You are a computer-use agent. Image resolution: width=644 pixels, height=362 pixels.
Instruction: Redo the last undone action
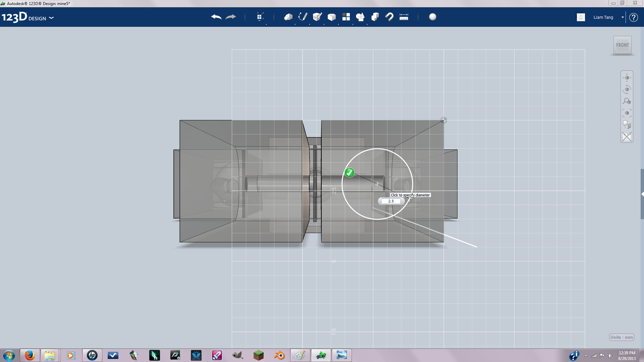pos(231,17)
